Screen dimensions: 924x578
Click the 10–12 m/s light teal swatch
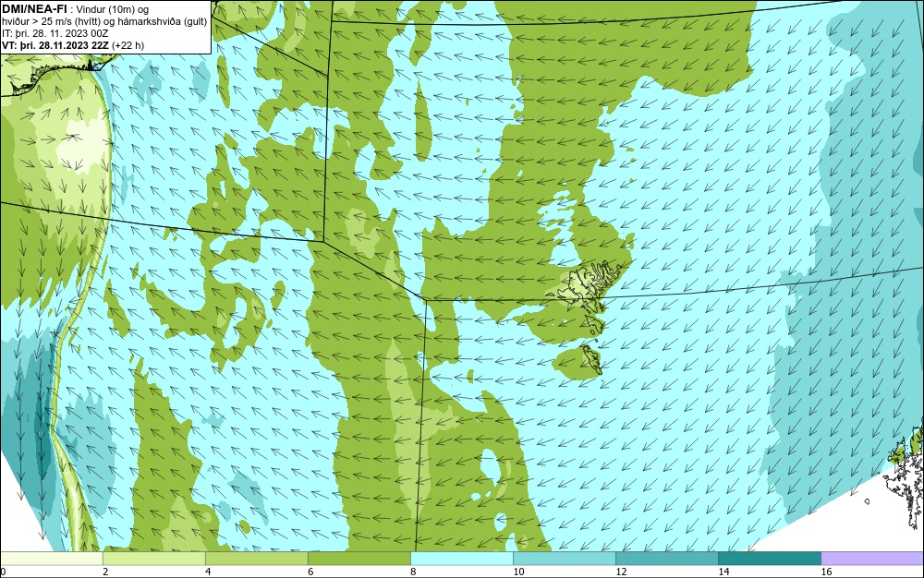pos(564,559)
